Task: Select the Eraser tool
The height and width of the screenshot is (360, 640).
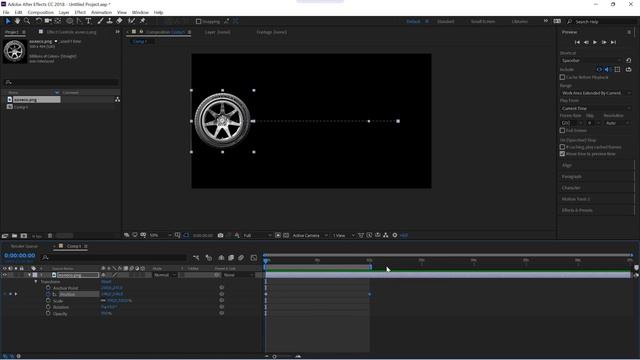Action: pos(120,21)
